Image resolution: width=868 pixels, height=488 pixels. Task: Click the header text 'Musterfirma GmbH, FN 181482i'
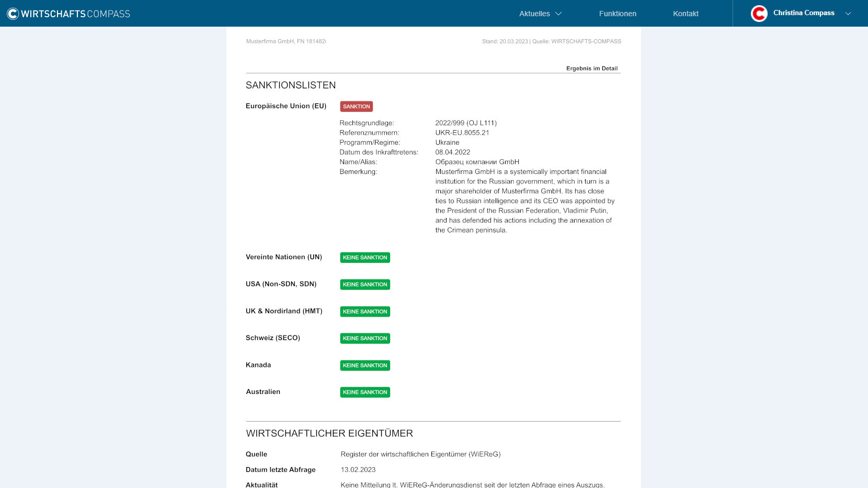(286, 42)
